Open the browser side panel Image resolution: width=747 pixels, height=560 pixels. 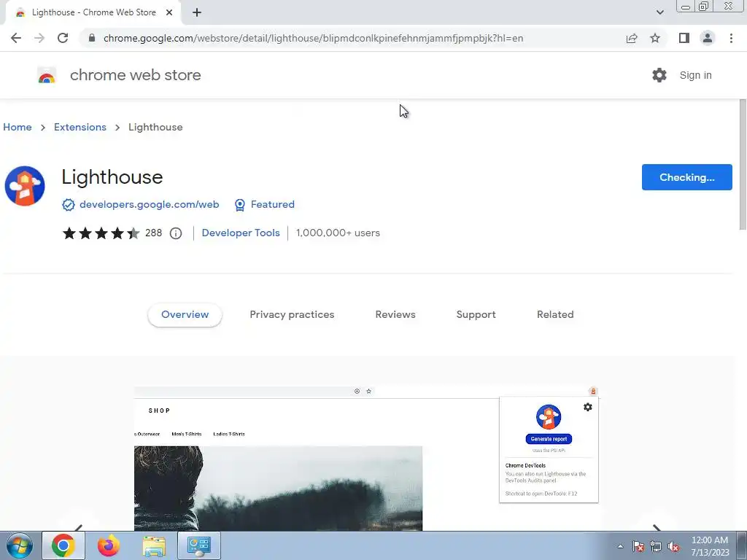click(x=684, y=38)
